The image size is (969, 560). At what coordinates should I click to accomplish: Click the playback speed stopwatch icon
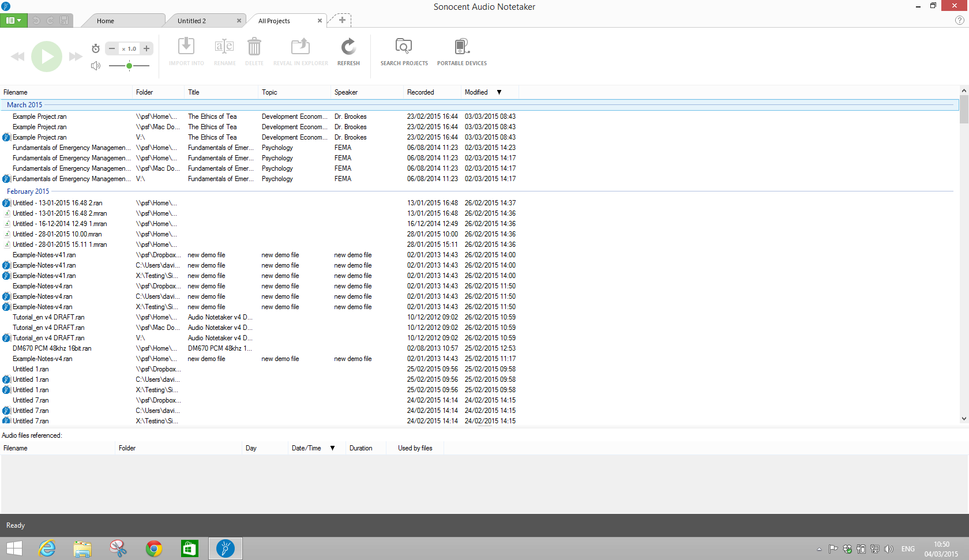(96, 48)
